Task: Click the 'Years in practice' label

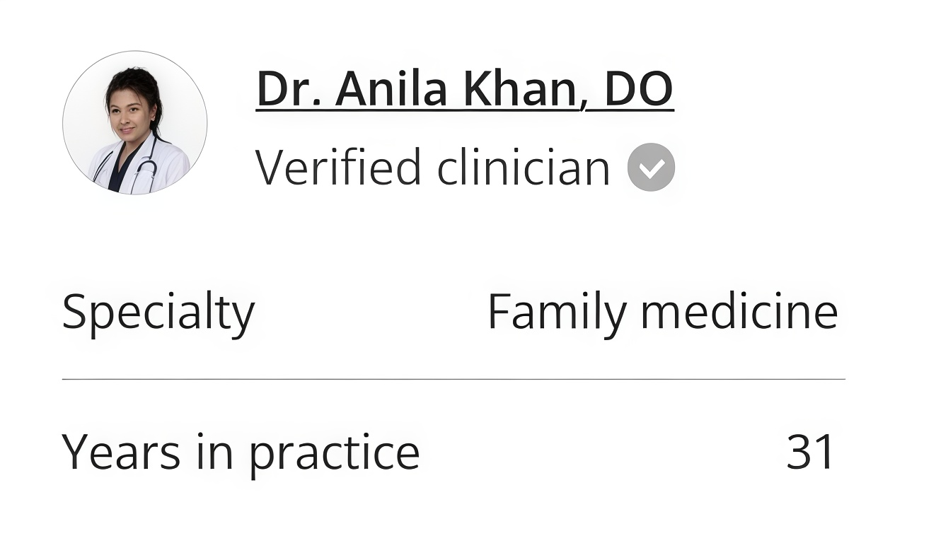Action: click(241, 453)
